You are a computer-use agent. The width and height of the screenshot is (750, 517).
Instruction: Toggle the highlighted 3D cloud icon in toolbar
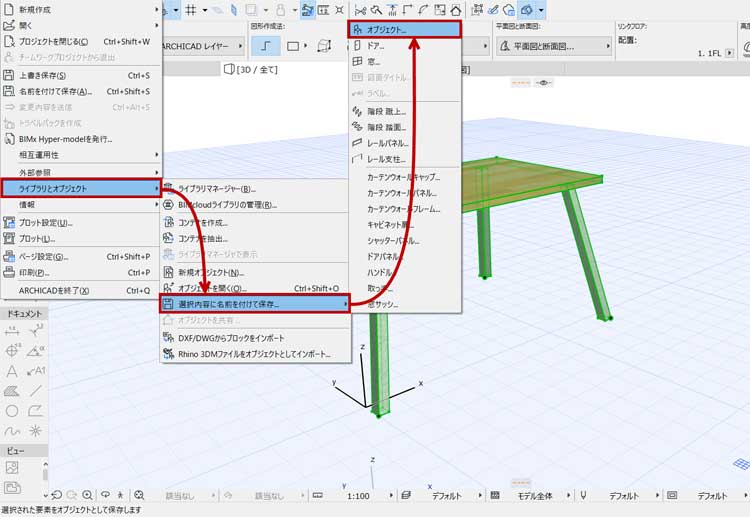pyautogui.click(x=527, y=10)
